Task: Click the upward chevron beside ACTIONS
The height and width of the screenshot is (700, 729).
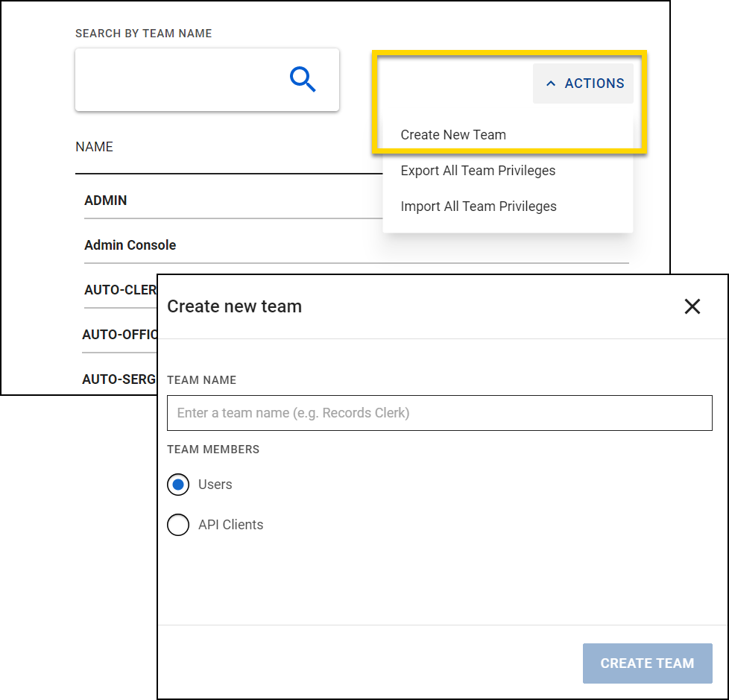Action: (x=552, y=83)
